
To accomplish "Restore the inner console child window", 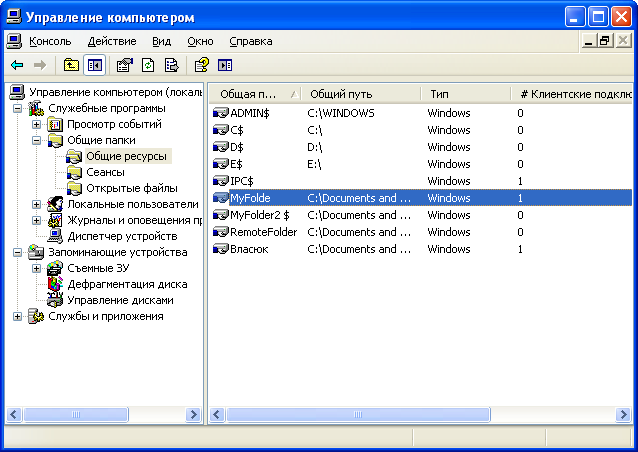I will click(x=605, y=41).
